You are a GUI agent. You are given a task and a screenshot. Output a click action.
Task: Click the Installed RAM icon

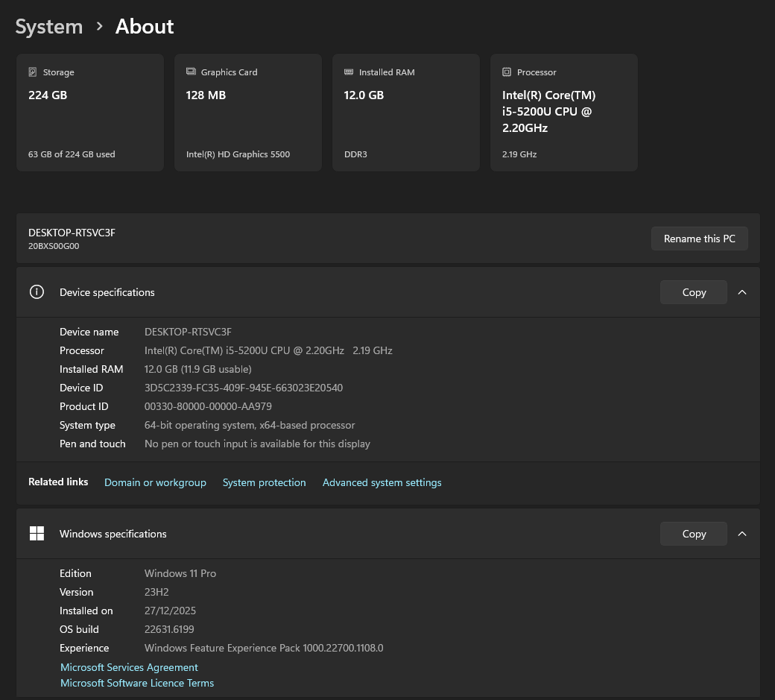(349, 72)
